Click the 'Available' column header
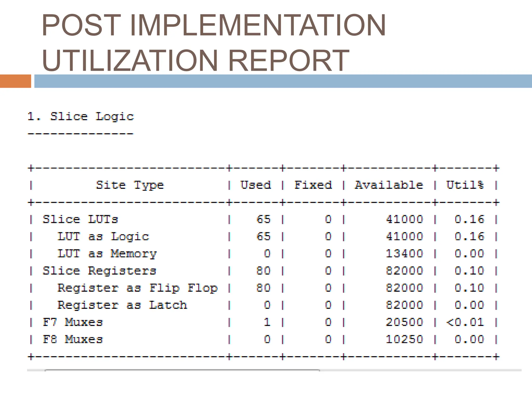 (389, 185)
